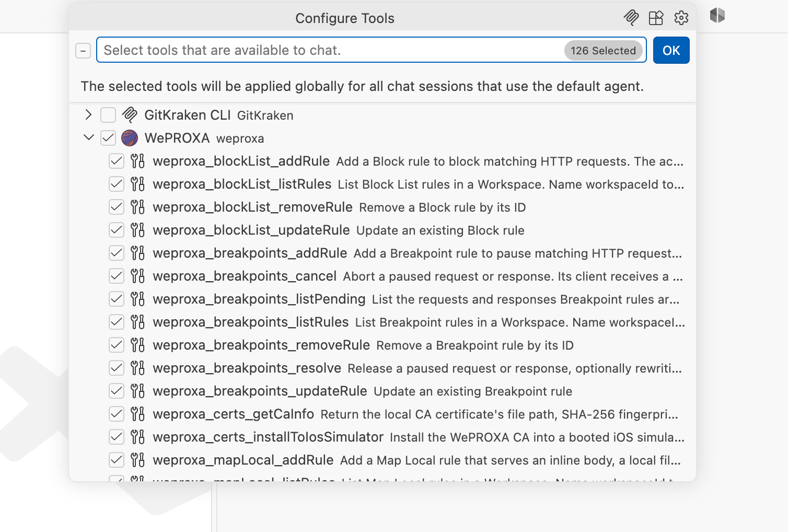Viewport: 788px width, 532px height.
Task: Click the WePROXA row label
Action: 177,138
